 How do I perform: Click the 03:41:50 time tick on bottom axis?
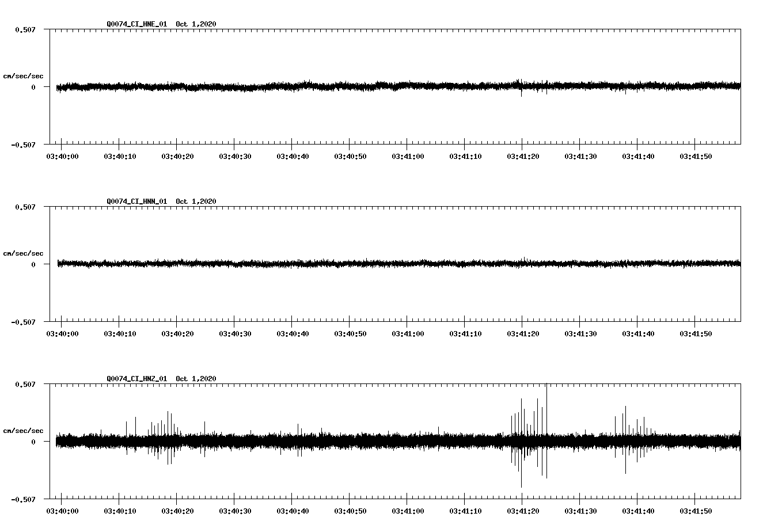tap(697, 510)
